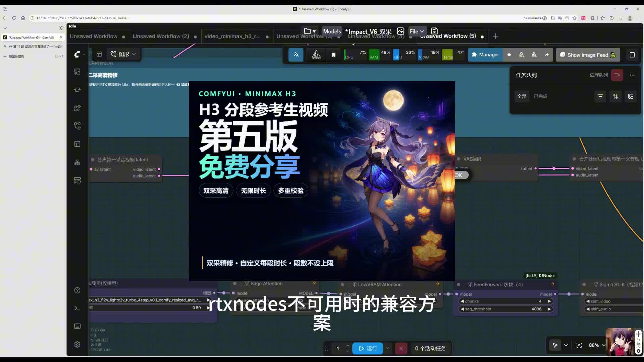Image resolution: width=644 pixels, height=362 pixels.
Task: Toggle the VAE编码 node collapse dot
Action: (x=459, y=159)
